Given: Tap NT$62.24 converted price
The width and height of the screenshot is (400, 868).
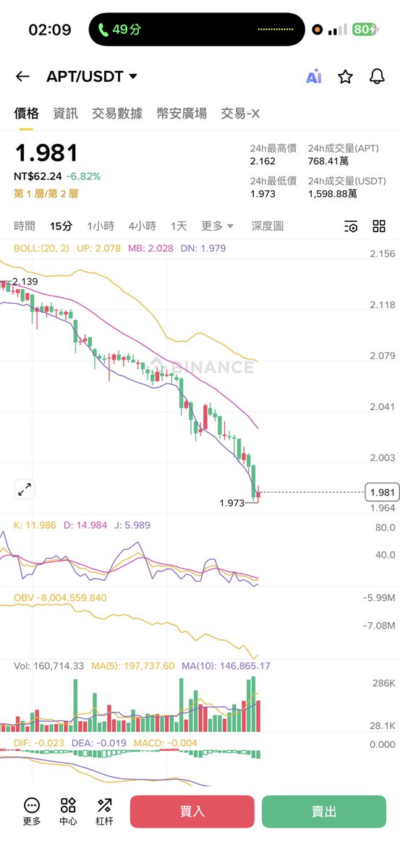Looking at the screenshot, I should point(38,176).
